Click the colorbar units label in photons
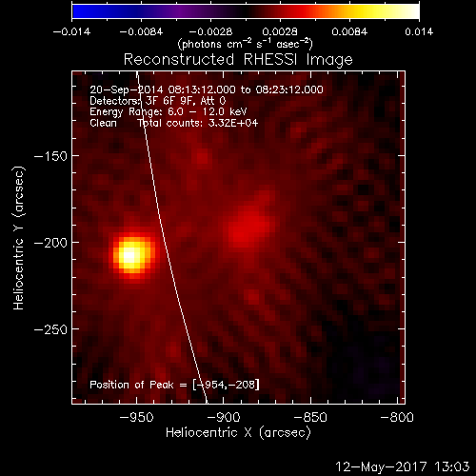 246,44
